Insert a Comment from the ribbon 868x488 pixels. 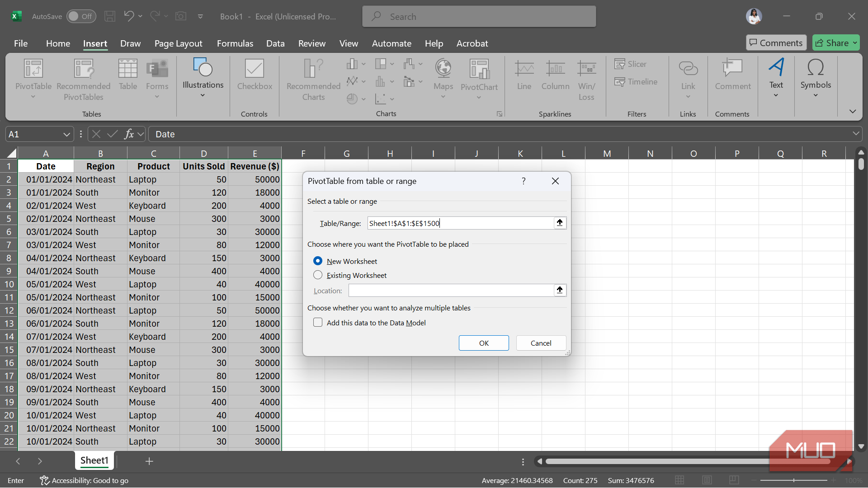pyautogui.click(x=732, y=75)
